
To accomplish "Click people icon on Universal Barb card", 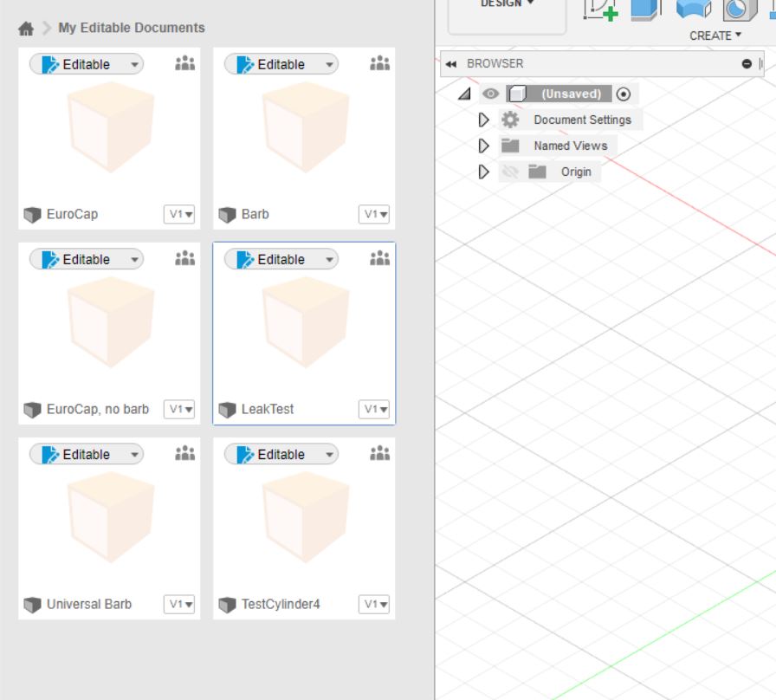I will [x=185, y=453].
